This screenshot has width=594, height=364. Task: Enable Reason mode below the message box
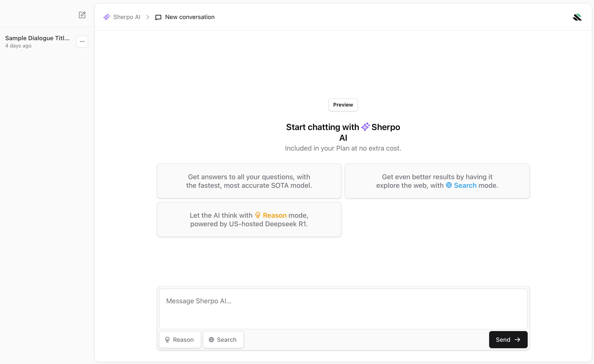pyautogui.click(x=180, y=339)
